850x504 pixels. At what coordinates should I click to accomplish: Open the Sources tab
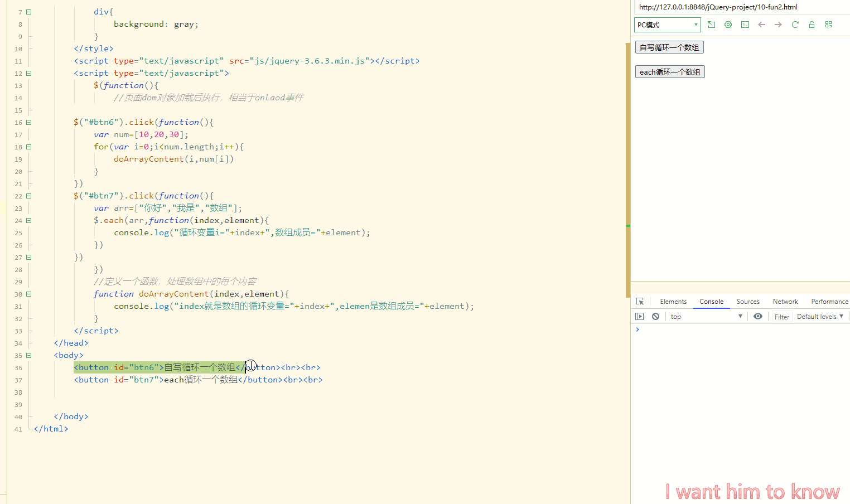coord(748,302)
